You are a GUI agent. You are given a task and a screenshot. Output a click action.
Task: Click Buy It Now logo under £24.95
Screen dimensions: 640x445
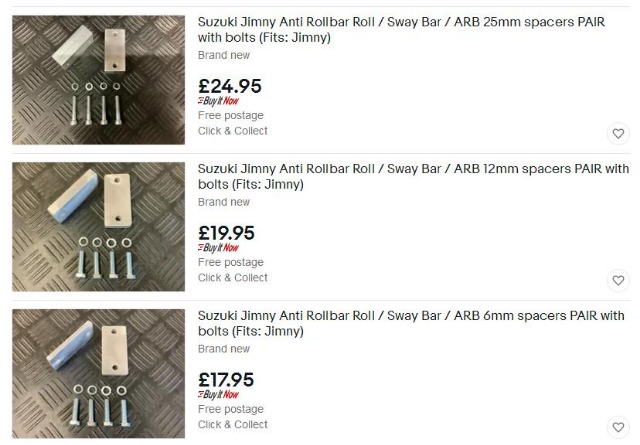(x=218, y=102)
